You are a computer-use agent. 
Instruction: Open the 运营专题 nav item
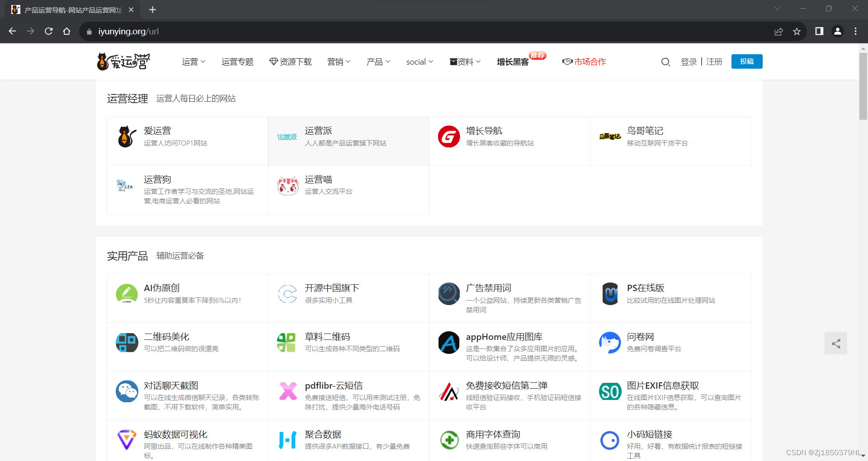[237, 62]
